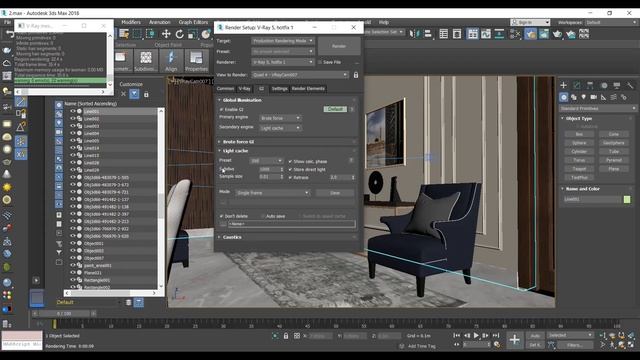
Task: Switch to the V-Ray tab
Action: (x=244, y=89)
